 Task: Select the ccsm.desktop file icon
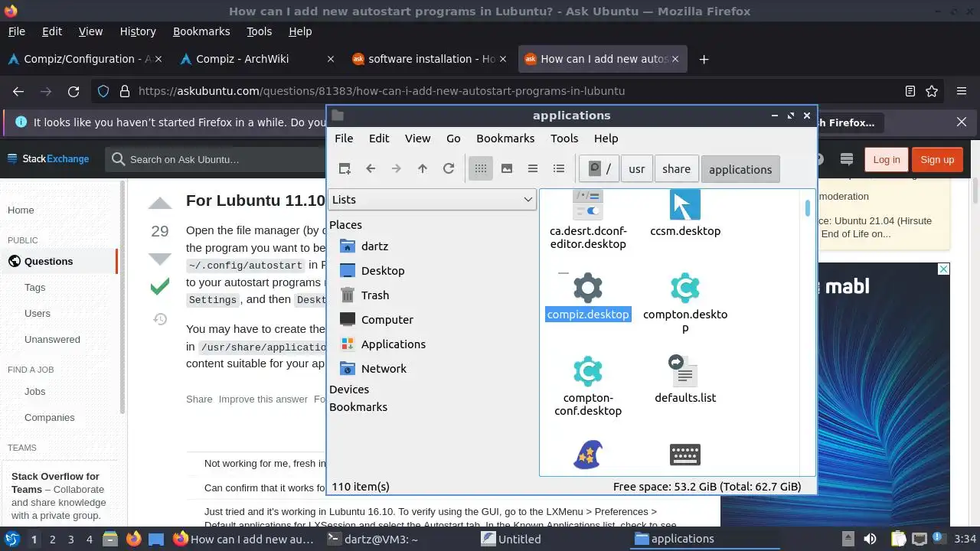(x=685, y=205)
